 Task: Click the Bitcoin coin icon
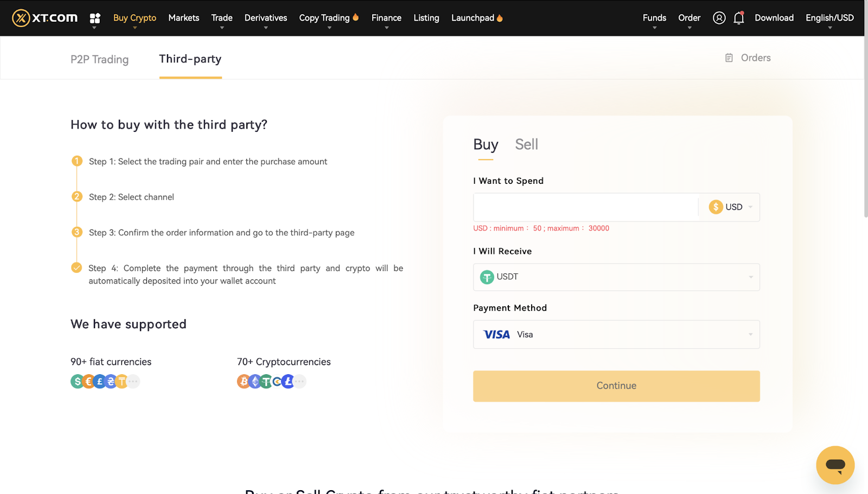pos(244,382)
